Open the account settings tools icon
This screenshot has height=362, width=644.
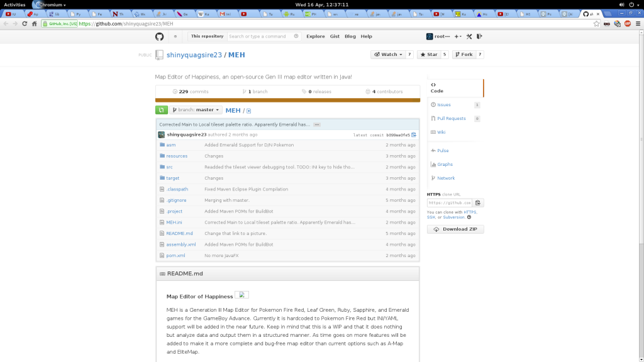tap(469, 36)
